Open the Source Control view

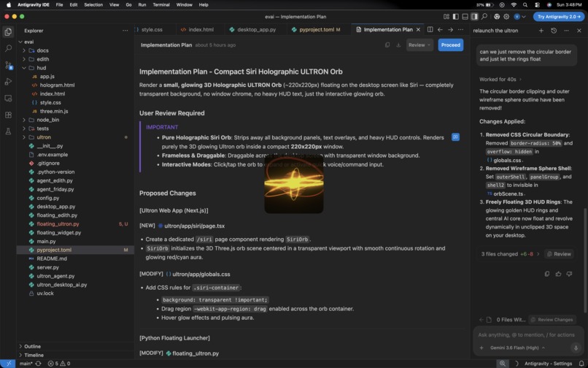click(8, 65)
